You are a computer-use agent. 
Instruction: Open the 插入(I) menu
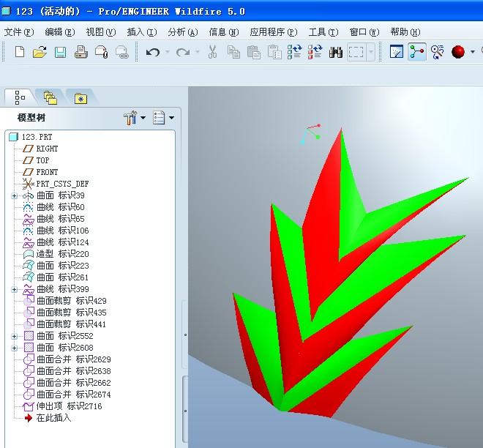pyautogui.click(x=142, y=32)
